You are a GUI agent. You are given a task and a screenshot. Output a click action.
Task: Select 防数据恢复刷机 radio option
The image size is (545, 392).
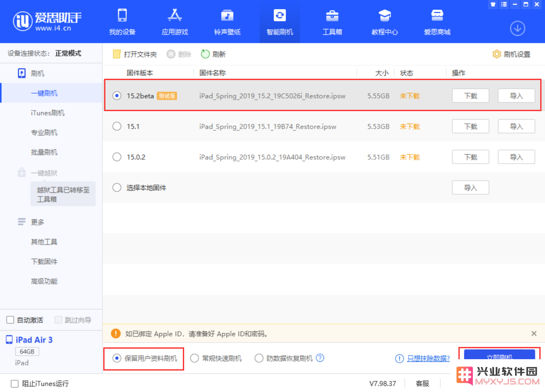tap(259, 358)
